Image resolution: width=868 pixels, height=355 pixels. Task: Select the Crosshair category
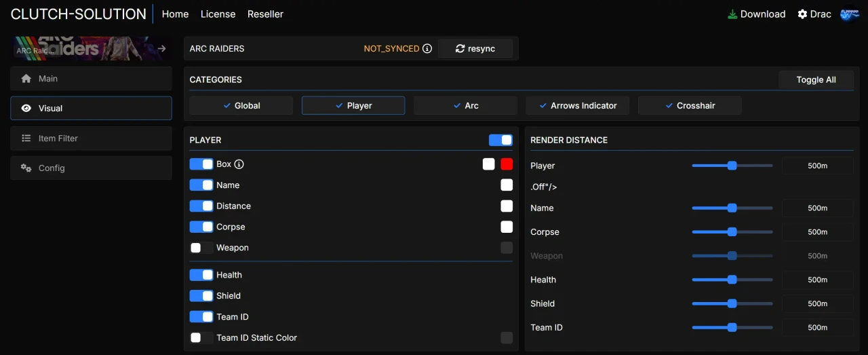pos(690,106)
